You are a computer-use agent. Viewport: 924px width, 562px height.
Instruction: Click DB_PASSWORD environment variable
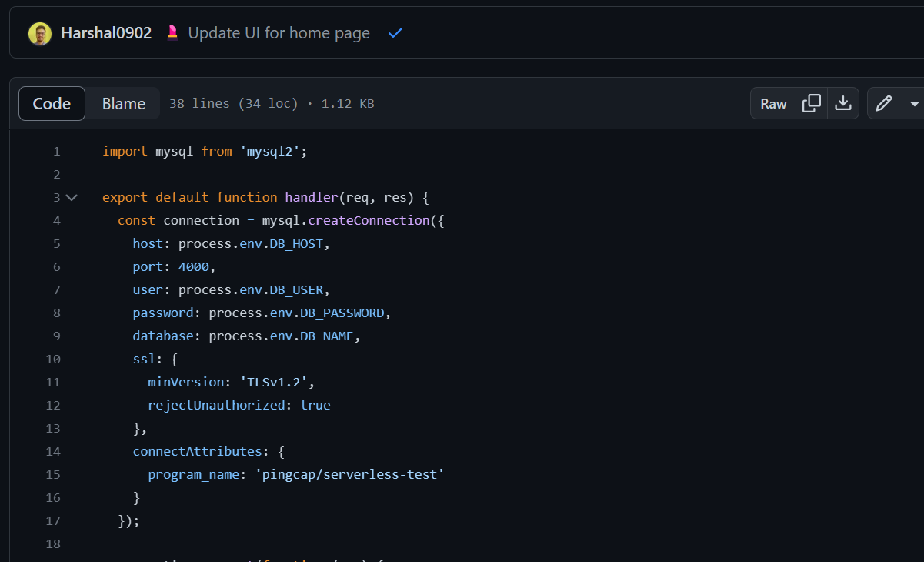(x=342, y=313)
